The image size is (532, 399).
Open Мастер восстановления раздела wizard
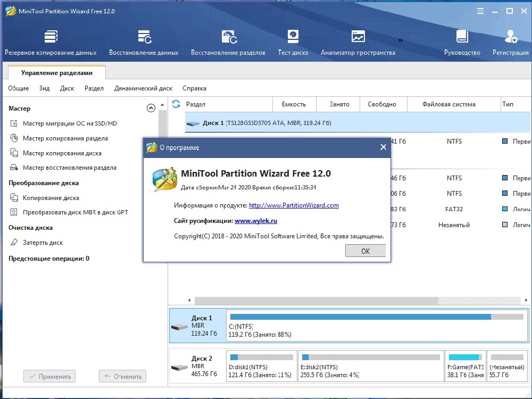[x=63, y=168]
